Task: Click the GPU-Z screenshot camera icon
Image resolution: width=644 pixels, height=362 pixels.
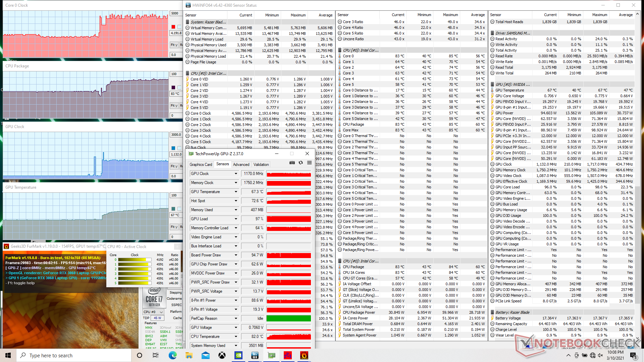Action: coord(292,163)
